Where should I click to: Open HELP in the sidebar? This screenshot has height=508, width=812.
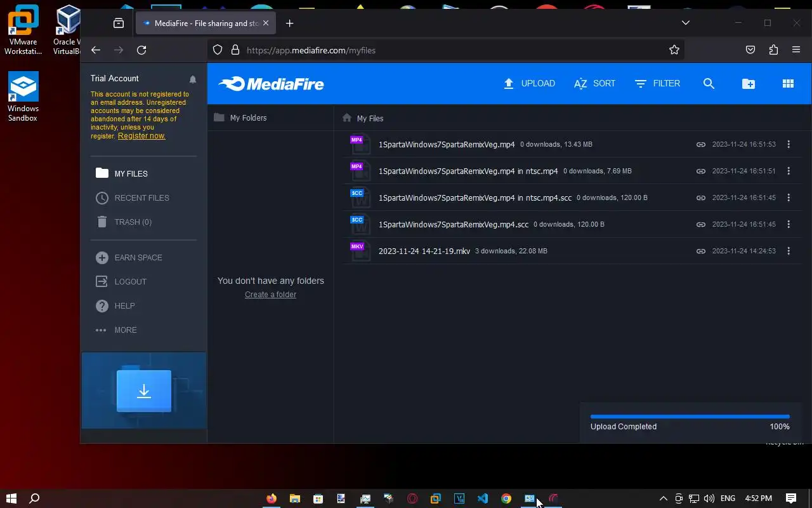(115, 305)
